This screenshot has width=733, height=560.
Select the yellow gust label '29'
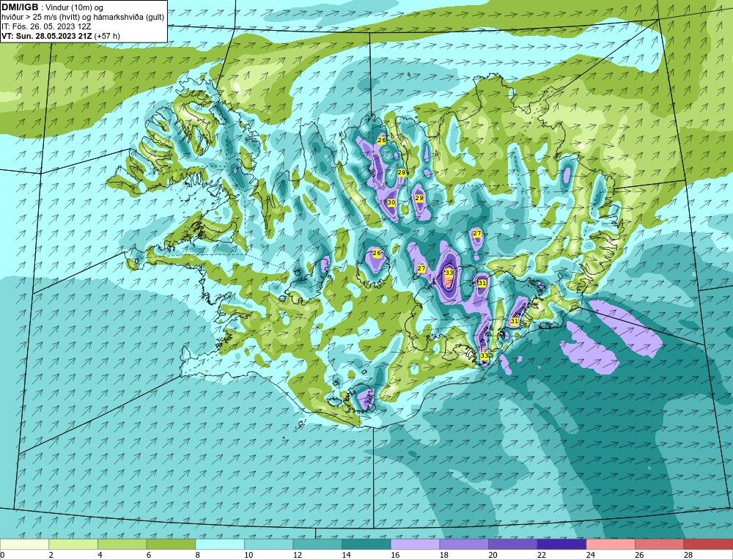pos(419,198)
